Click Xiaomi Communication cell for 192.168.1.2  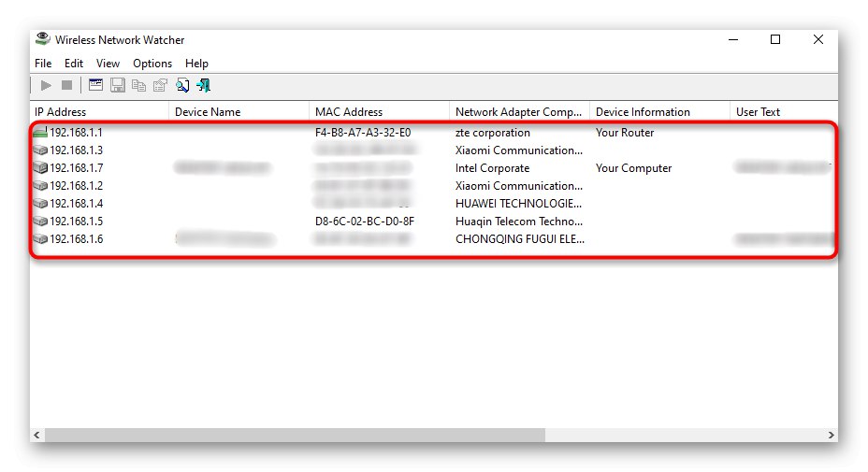(x=519, y=185)
